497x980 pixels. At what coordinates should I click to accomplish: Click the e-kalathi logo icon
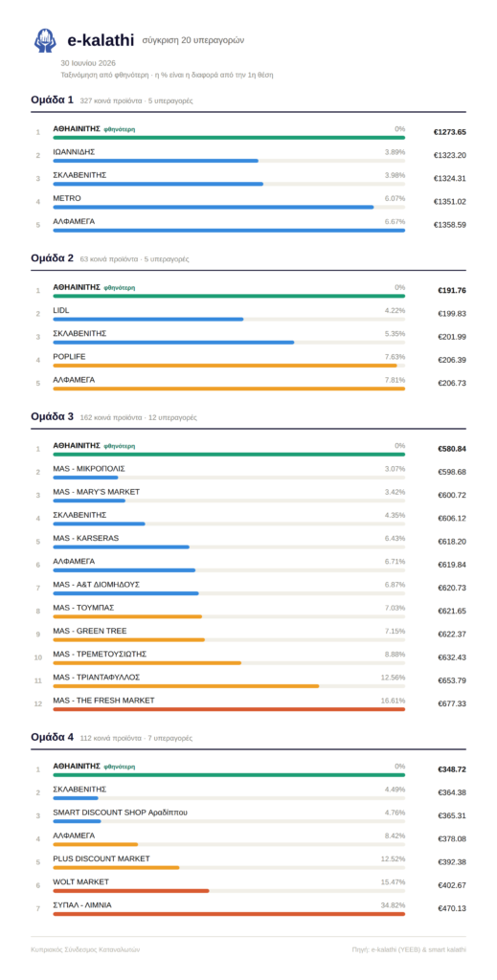(x=45, y=40)
